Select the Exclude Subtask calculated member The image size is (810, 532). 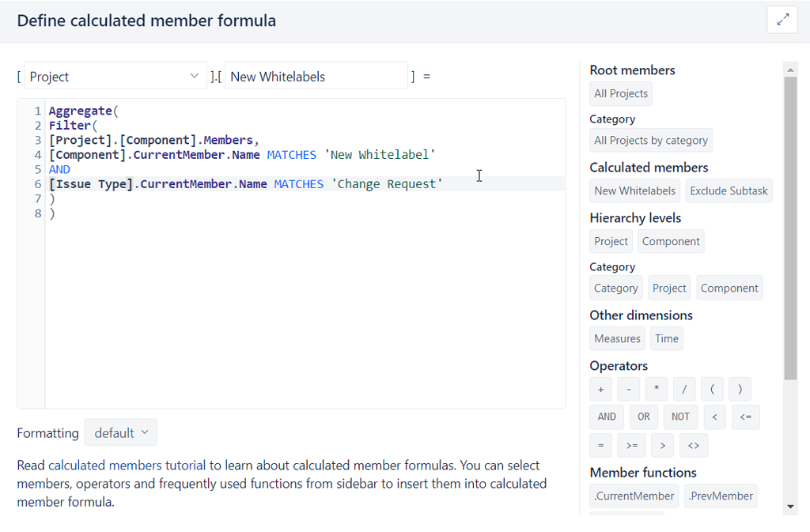pos(729,191)
